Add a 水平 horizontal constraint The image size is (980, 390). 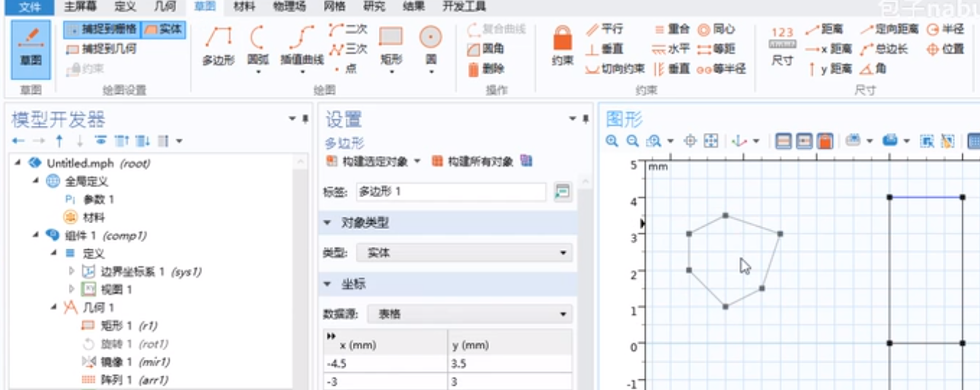tap(672, 49)
